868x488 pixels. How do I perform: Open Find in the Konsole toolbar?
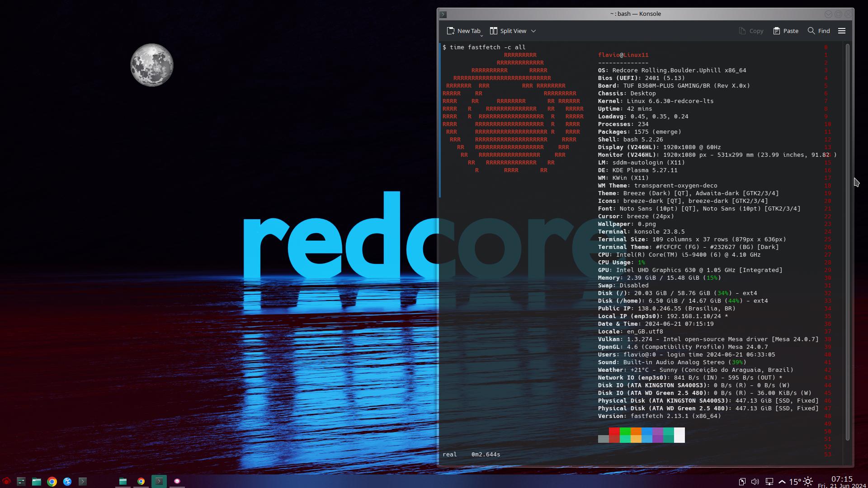[x=819, y=31]
